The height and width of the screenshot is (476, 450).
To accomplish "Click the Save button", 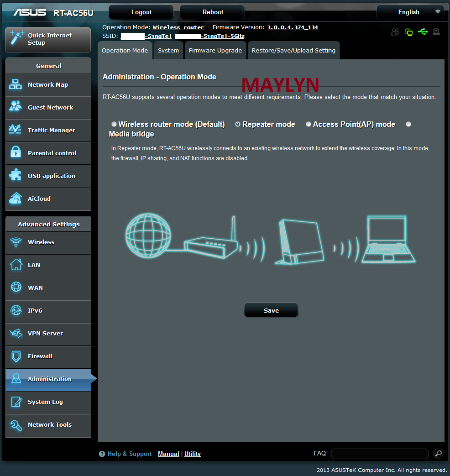I will pyautogui.click(x=271, y=310).
